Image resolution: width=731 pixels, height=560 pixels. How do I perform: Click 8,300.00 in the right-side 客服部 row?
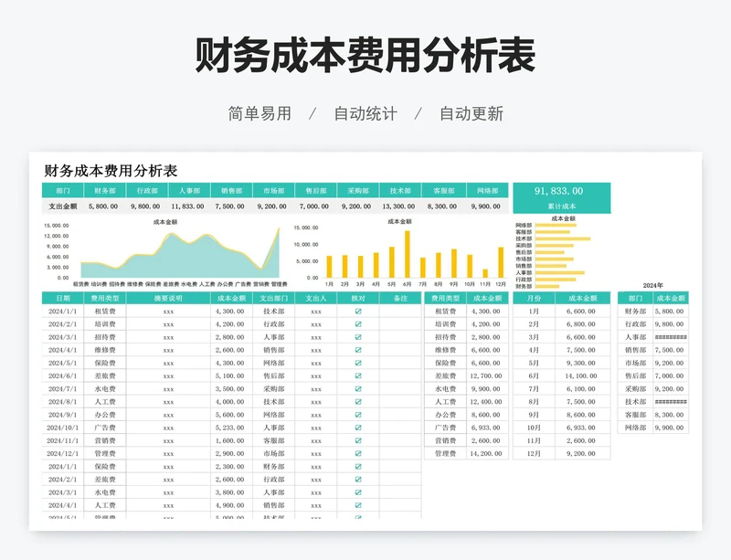[670, 415]
